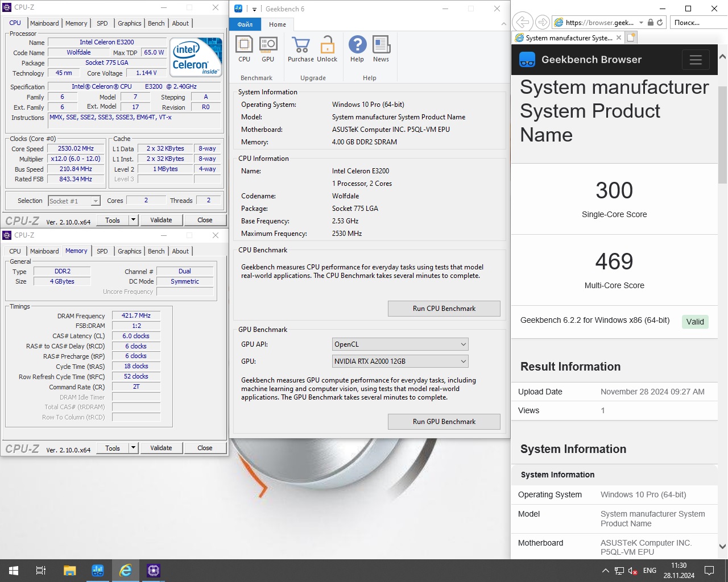Open Bench tab in upper CPU-Z window
728x582 pixels.
coord(156,23)
